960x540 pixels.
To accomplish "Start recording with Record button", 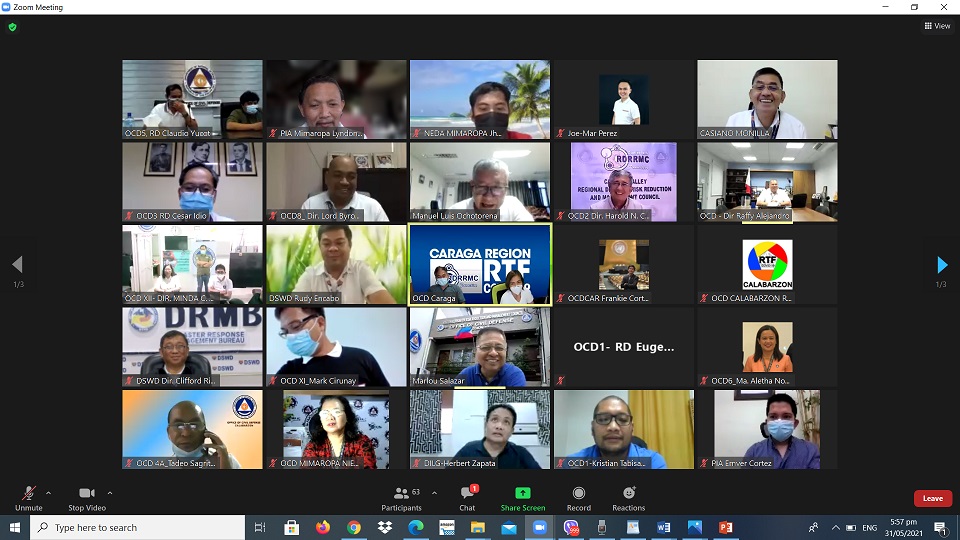I will pos(578,497).
